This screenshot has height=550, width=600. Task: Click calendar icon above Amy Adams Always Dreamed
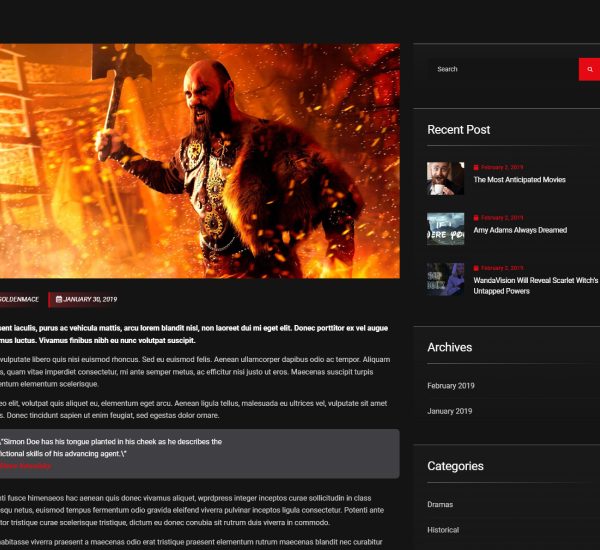point(476,217)
